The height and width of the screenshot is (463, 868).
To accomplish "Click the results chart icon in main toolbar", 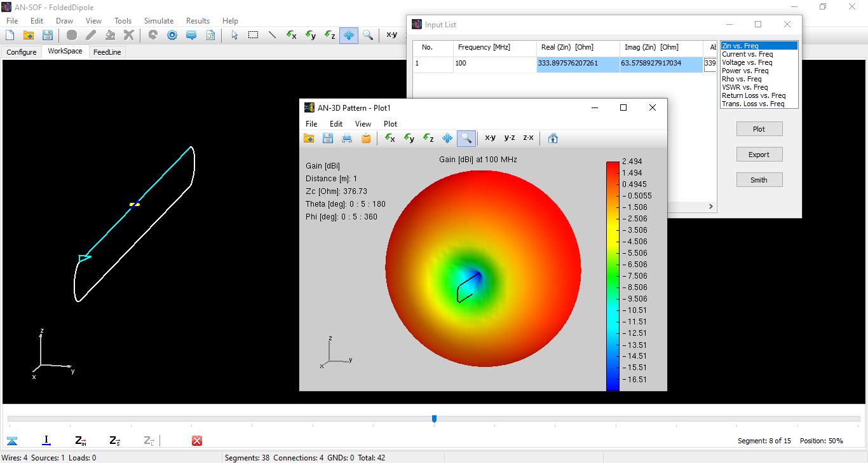I will coord(210,35).
